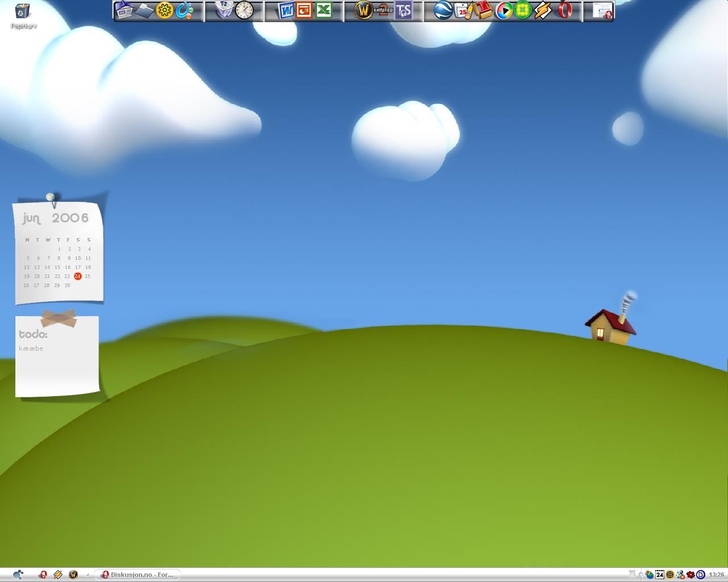Expand the quick launch overflow arrow
The image size is (728, 582).
click(x=88, y=575)
